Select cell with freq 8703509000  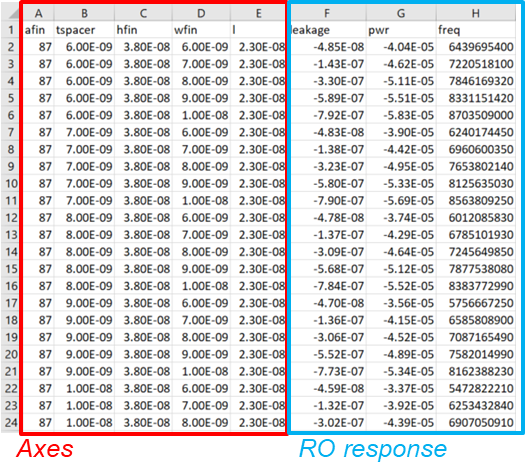pyautogui.click(x=476, y=115)
